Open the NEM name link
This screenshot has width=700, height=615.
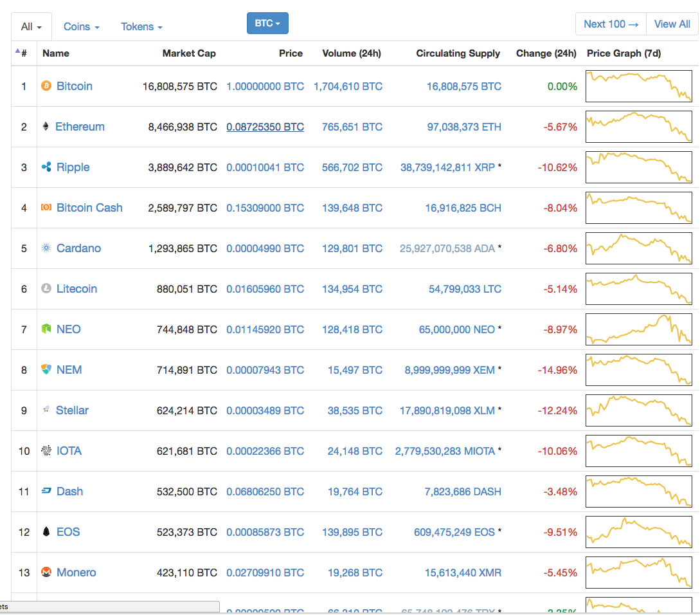tap(69, 370)
